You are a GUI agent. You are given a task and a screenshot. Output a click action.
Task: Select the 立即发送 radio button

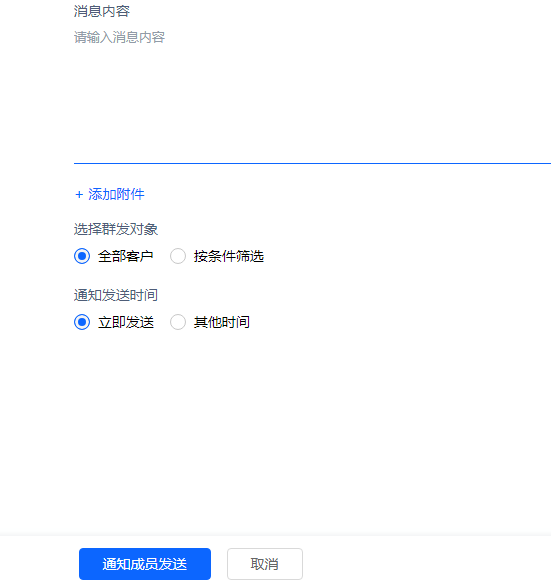pyautogui.click(x=82, y=322)
